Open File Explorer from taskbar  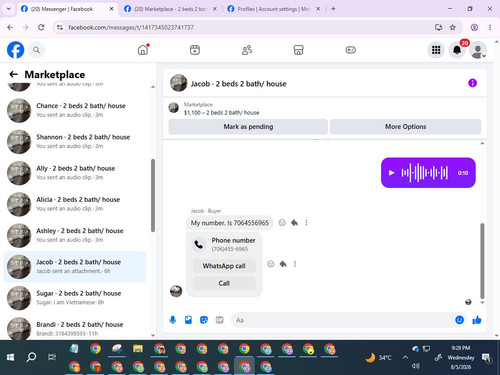click(x=138, y=349)
